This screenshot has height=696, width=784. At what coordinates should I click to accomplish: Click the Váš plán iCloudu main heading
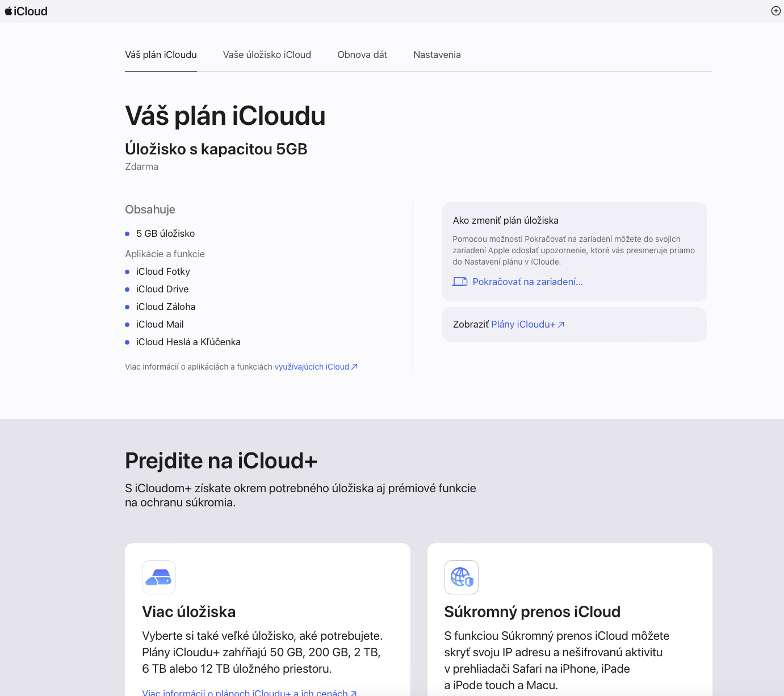[225, 116]
